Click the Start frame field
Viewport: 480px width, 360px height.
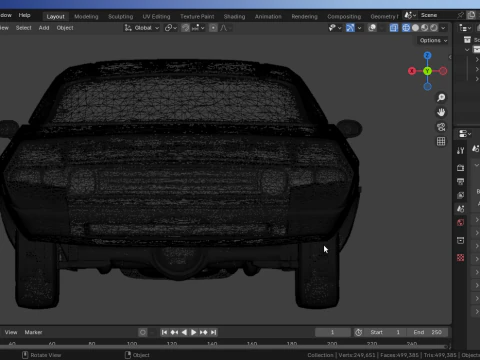click(x=385, y=332)
